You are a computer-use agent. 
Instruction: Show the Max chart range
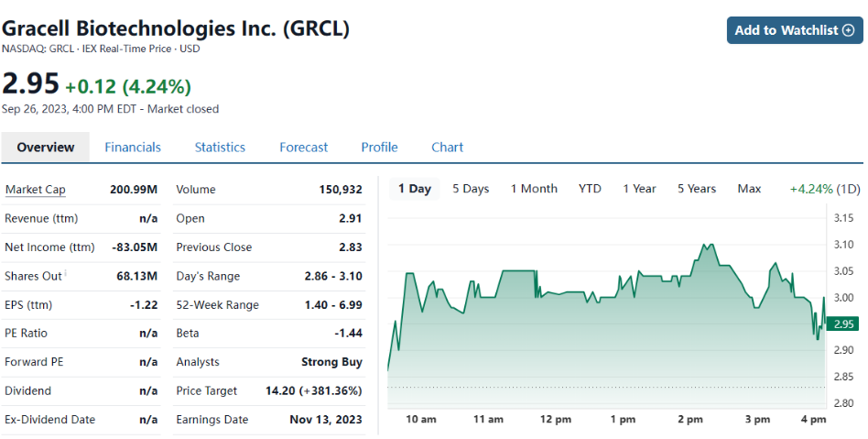point(749,189)
